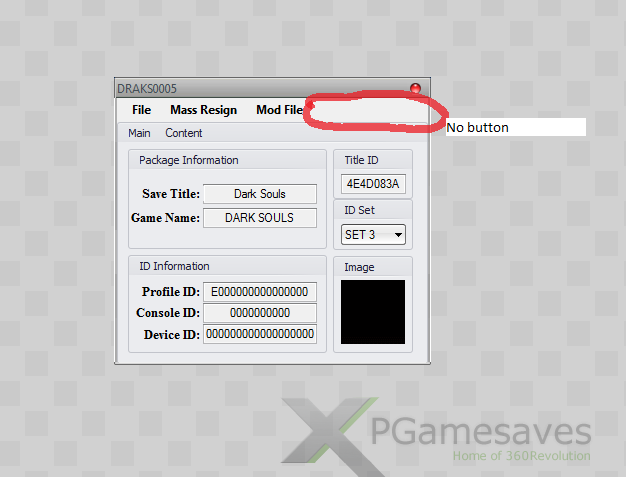Click the Home of 360Revolution text
The image size is (626, 477).
pos(521,456)
